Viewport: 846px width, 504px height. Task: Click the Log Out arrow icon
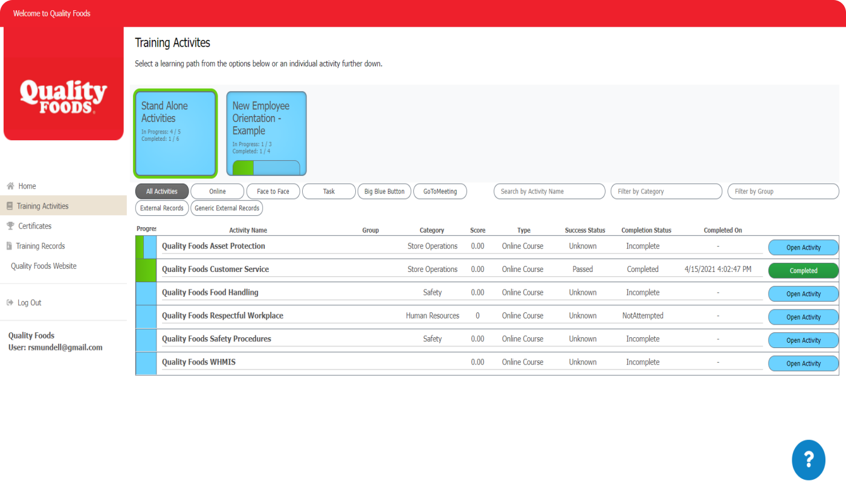[10, 303]
